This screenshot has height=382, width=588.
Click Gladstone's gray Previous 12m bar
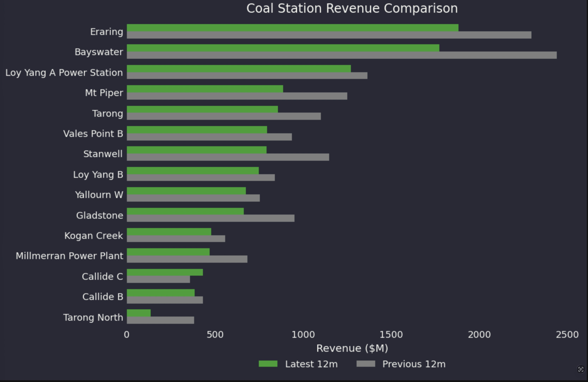[x=210, y=218]
